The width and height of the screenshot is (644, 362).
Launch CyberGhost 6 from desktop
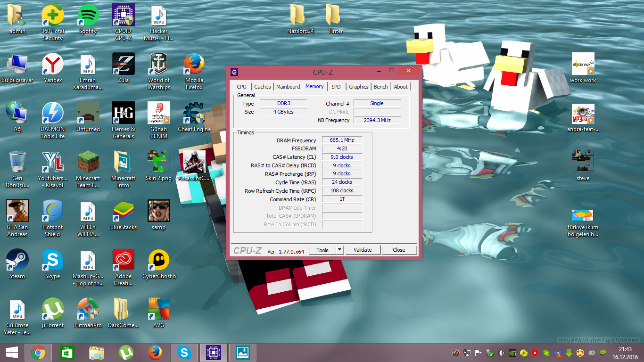(x=159, y=261)
